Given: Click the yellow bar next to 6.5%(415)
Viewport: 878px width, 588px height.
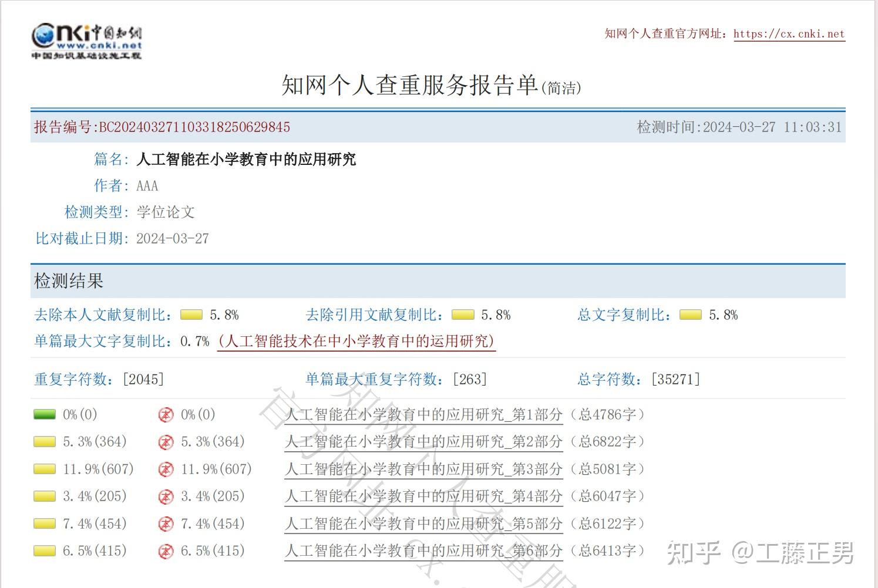Looking at the screenshot, I should (x=45, y=551).
